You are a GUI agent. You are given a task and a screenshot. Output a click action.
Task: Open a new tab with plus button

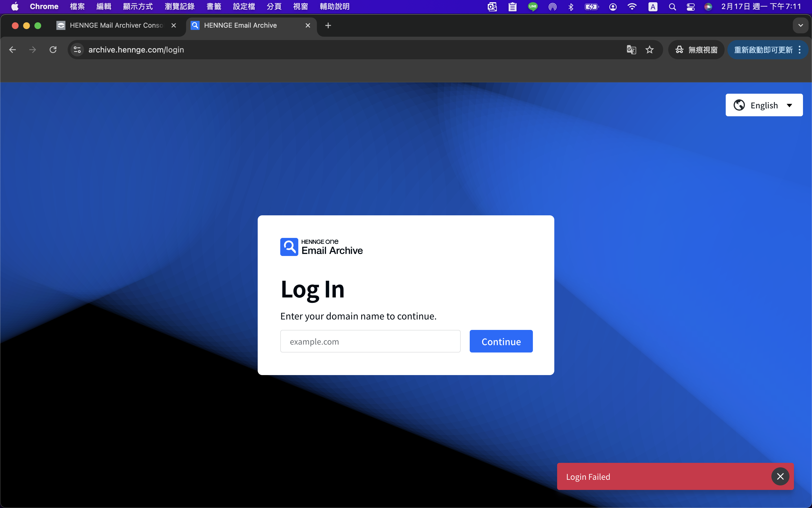point(328,25)
